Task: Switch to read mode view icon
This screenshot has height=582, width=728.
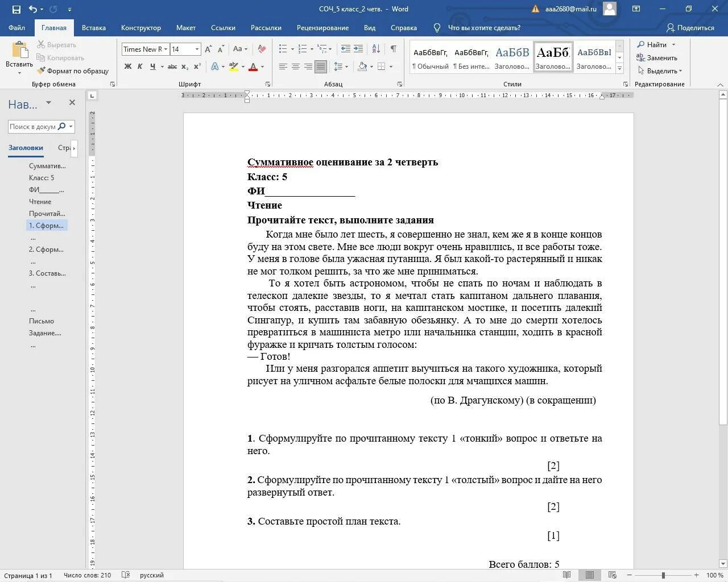Action: pyautogui.click(x=567, y=575)
